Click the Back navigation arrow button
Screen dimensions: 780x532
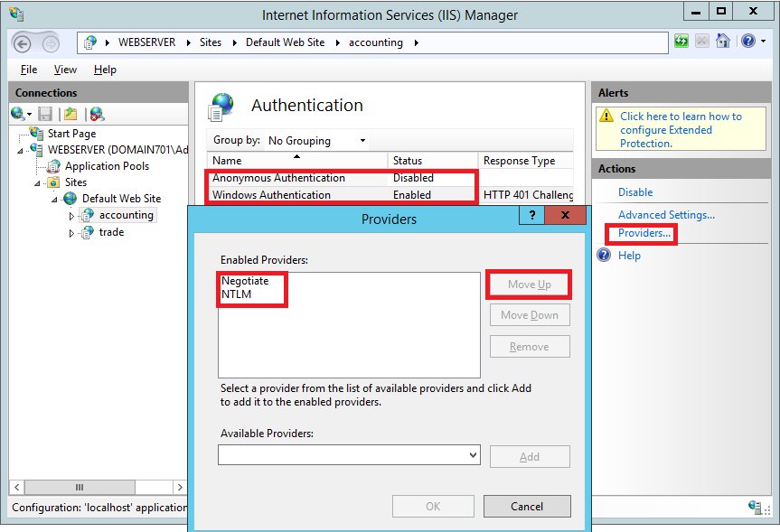[23, 42]
